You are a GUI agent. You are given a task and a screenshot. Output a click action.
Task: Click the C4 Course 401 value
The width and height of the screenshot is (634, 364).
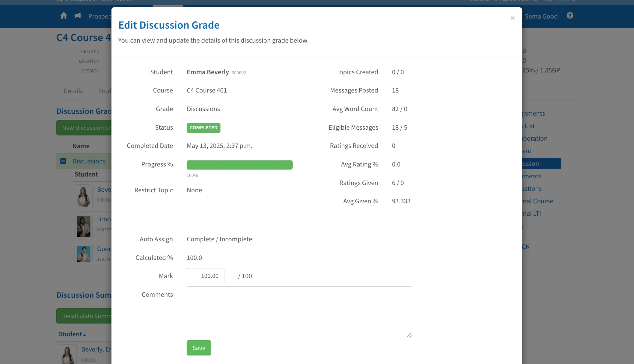[x=207, y=90]
